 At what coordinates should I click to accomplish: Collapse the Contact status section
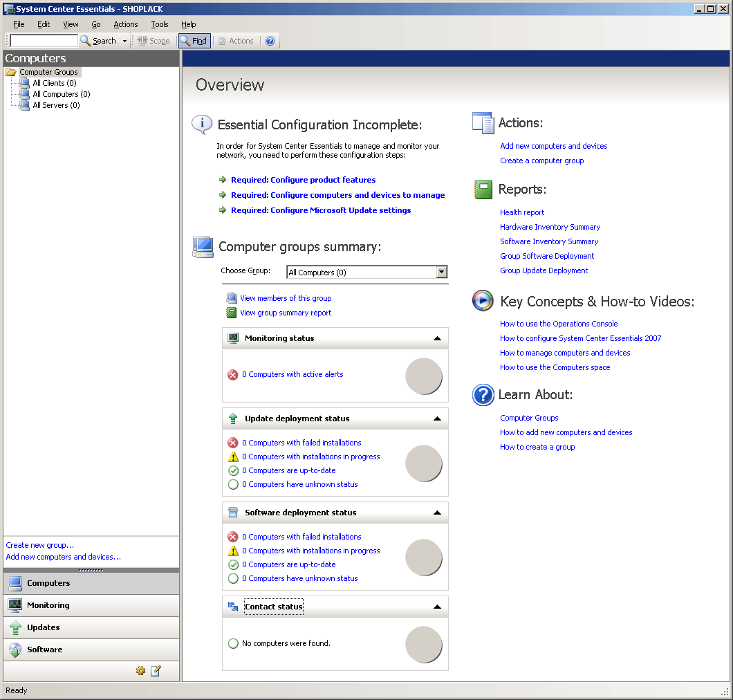coord(437,607)
